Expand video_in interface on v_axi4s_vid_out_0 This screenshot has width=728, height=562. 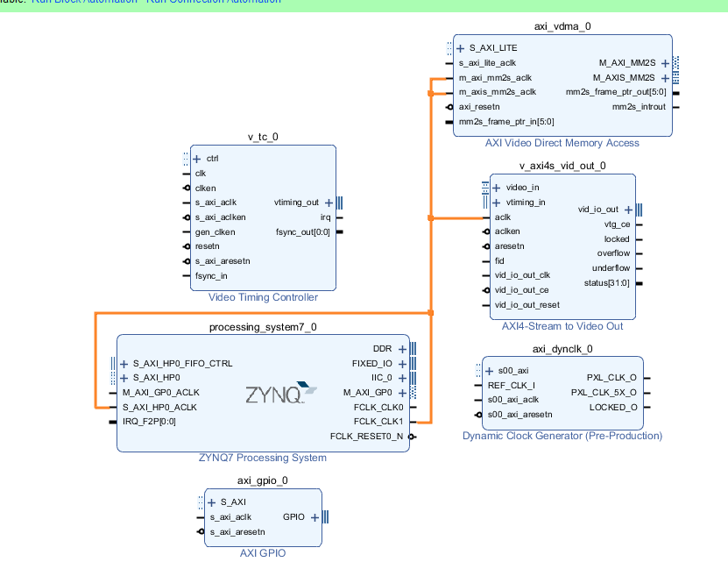(497, 188)
